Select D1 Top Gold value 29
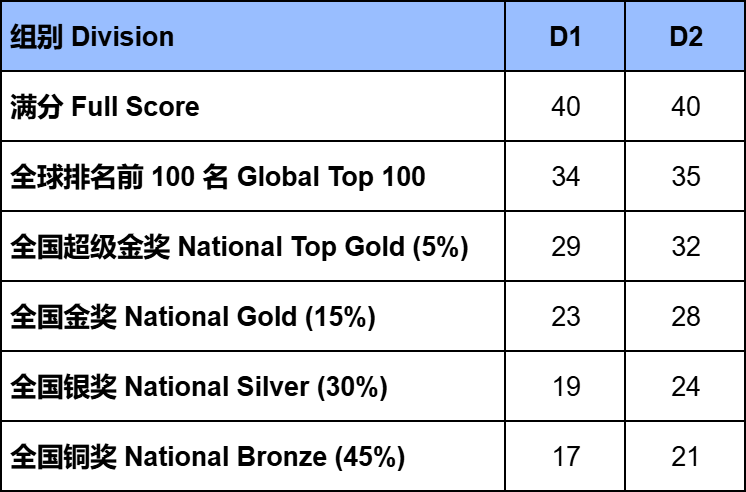The height and width of the screenshot is (492, 746). pyautogui.click(x=565, y=246)
